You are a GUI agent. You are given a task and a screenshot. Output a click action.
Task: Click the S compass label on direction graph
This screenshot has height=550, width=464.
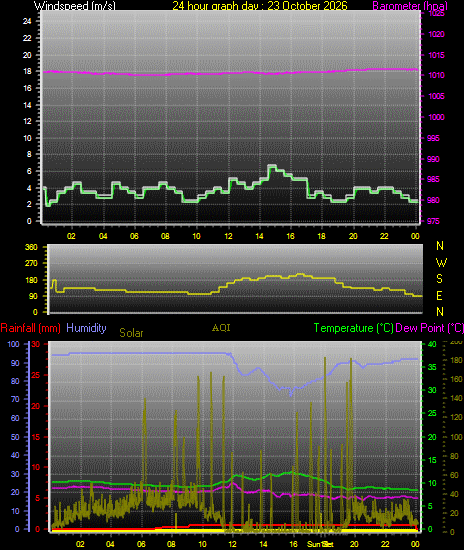pyautogui.click(x=439, y=279)
